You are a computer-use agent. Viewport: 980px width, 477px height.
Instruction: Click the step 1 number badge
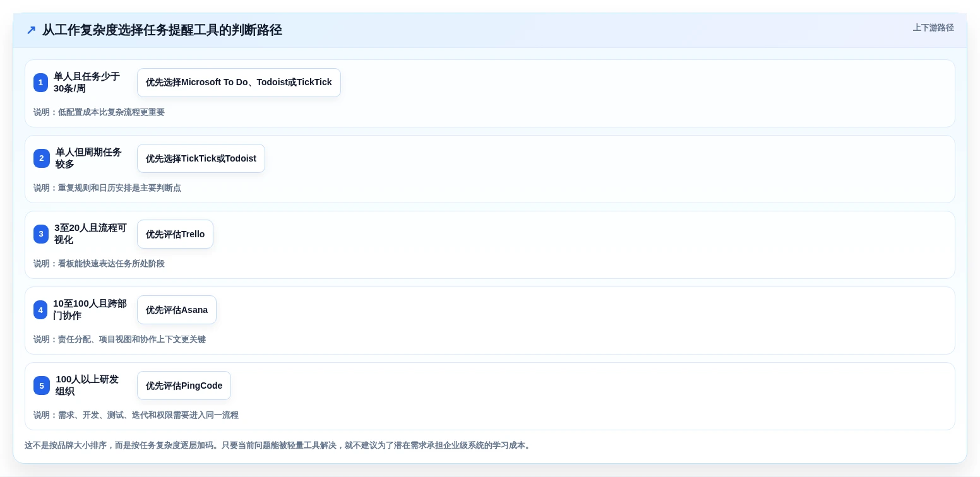point(40,83)
